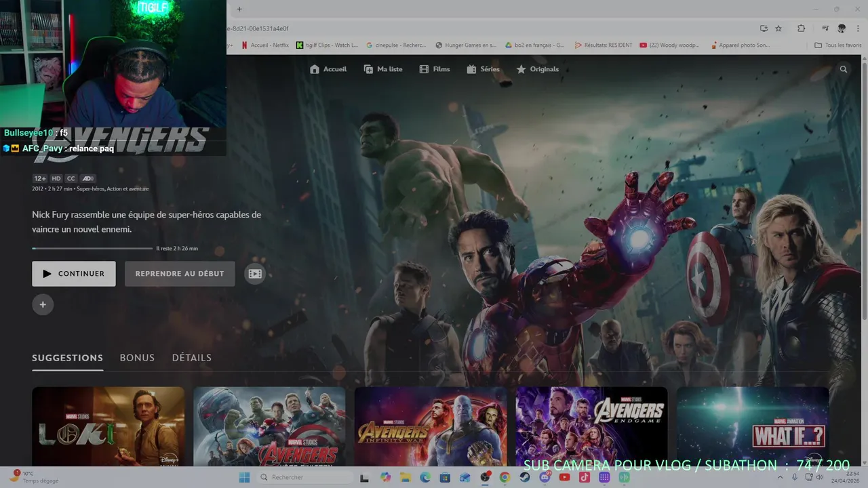Screen dimensions: 868x488
Task: Open the Originals section
Action: click(538, 69)
